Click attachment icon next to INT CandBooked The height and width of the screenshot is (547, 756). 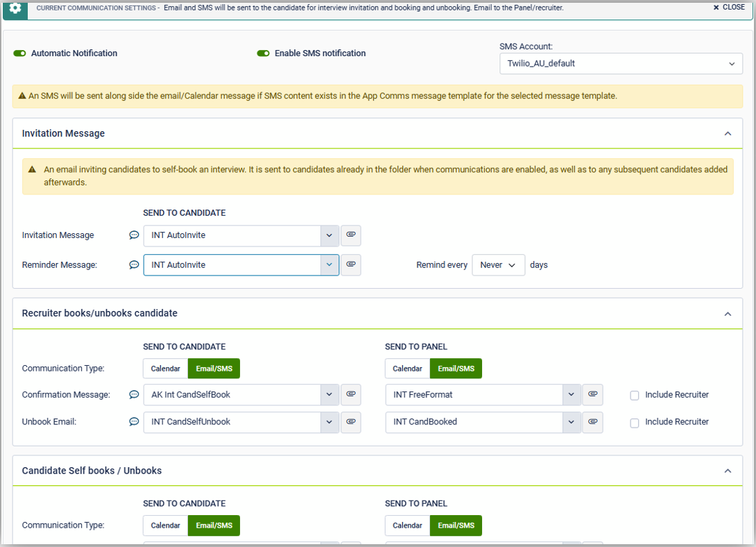click(x=592, y=421)
